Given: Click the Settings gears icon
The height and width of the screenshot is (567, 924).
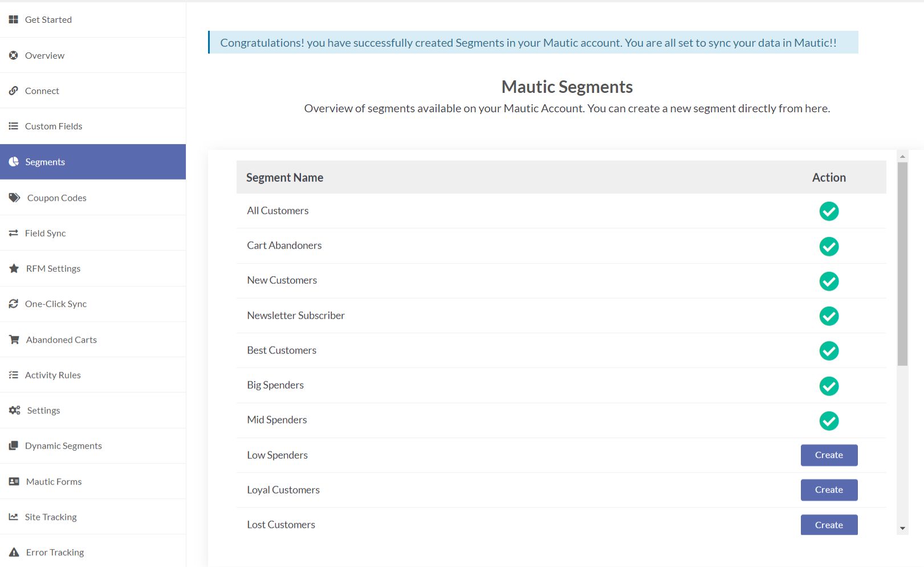Looking at the screenshot, I should (x=14, y=410).
